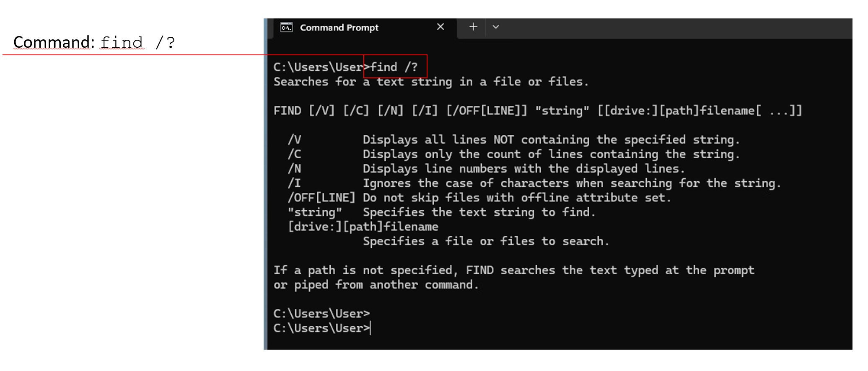Click the 'Searches for a text string' line
The width and height of the screenshot is (868, 371).
click(x=431, y=82)
